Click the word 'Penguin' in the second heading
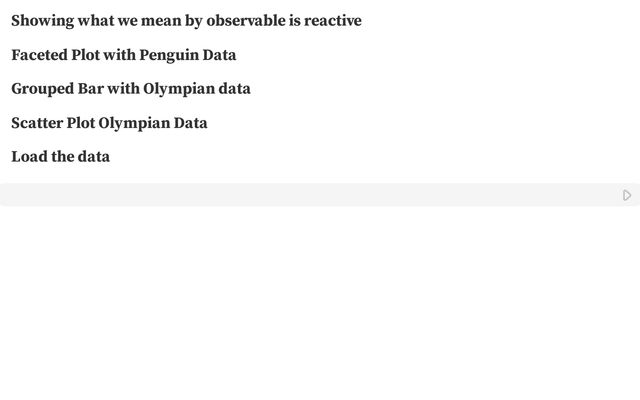 coord(168,55)
